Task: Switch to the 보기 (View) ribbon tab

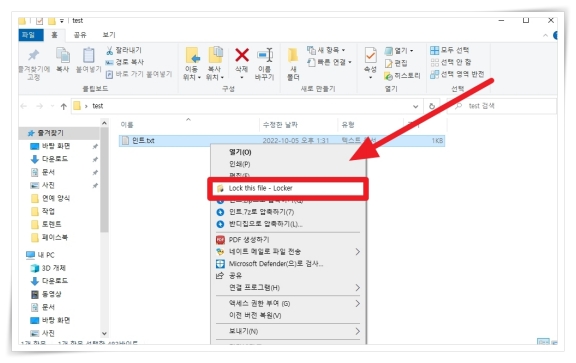Action: click(x=109, y=35)
